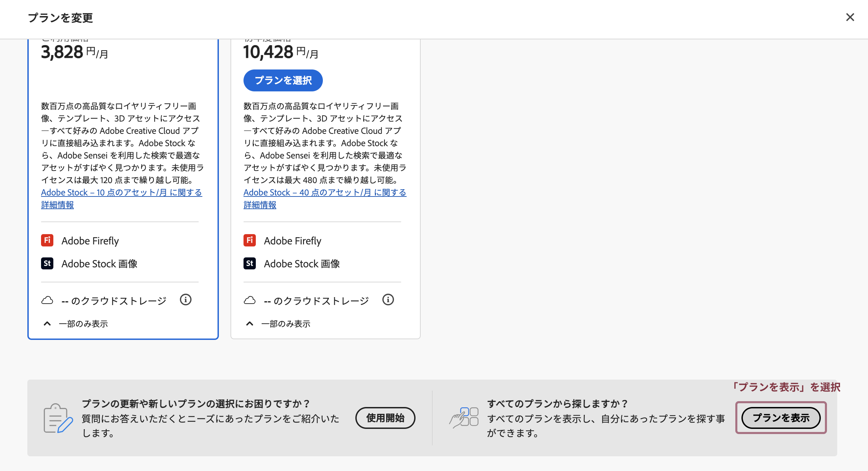This screenshot has width=868, height=471.
Task: Click Adobe Stock 画像 label in 10,428円 plan
Action: (302, 264)
